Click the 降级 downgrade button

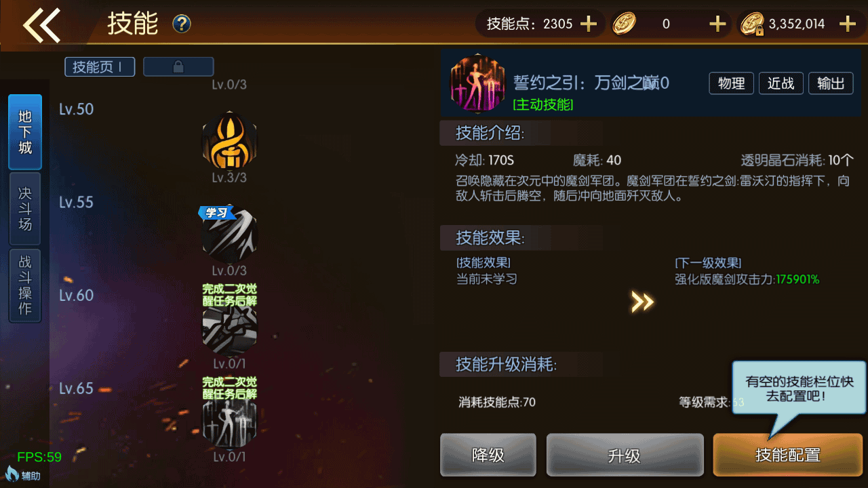[x=488, y=455]
